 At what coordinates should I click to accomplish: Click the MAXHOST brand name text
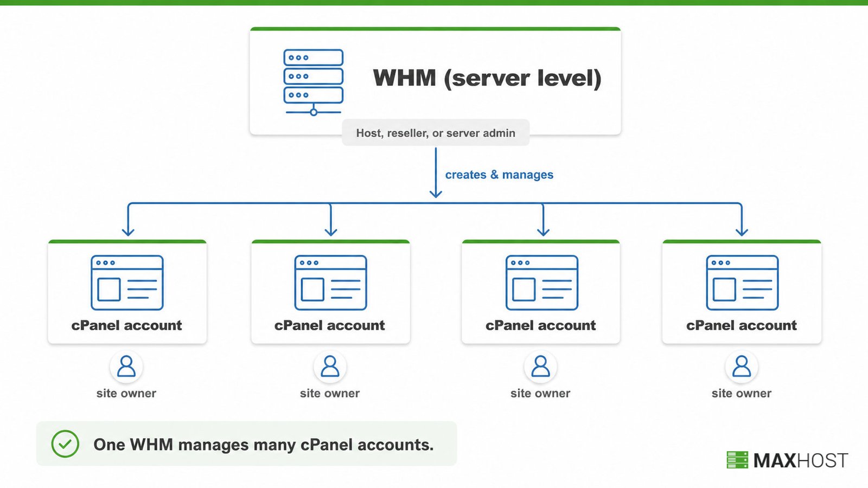801,460
